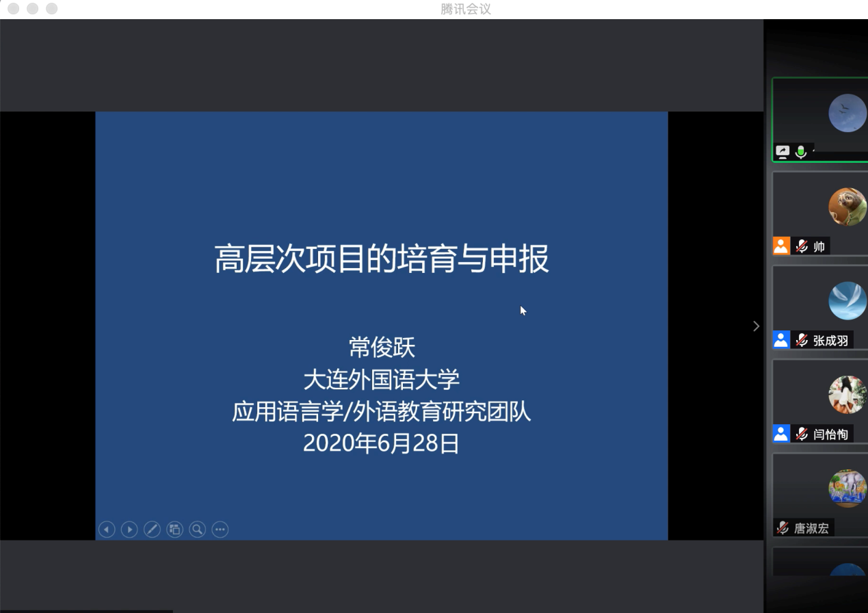Click the slide title 高层次项目的培育与申报
Image resolution: width=868 pixels, height=613 pixels.
(x=382, y=260)
